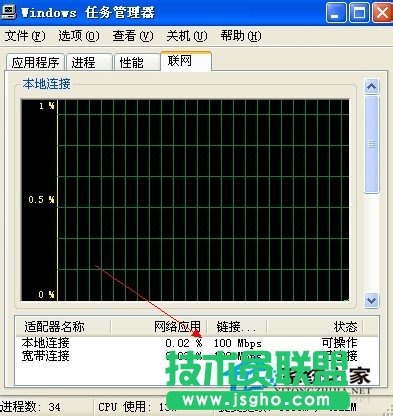Click the scroll up arrow of graph pane
This screenshot has height=416, width=393.
pyautogui.click(x=371, y=87)
